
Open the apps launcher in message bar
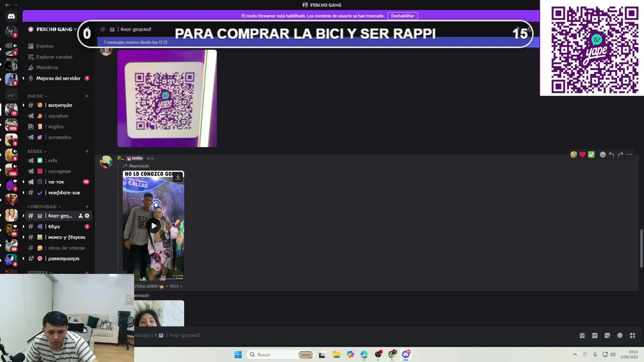[632, 335]
